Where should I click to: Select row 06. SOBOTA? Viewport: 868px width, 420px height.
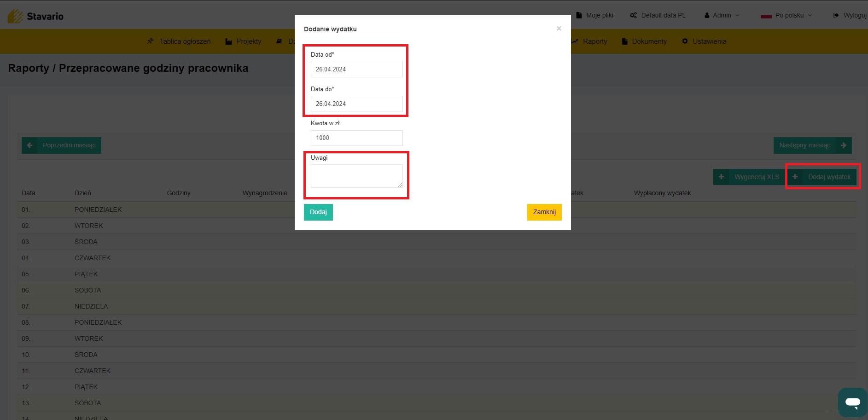[437, 290]
